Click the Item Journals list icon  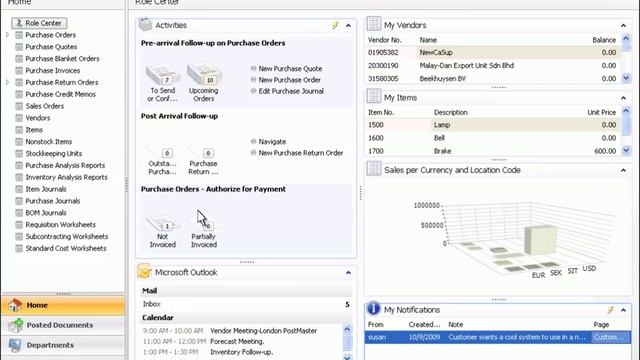[19, 189]
